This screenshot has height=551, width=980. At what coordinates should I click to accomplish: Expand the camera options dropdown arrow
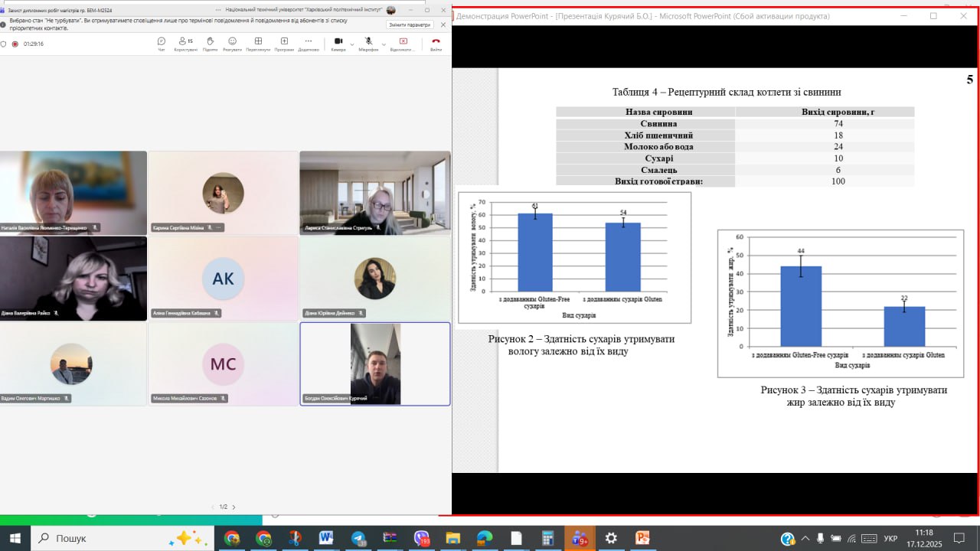[x=352, y=44]
